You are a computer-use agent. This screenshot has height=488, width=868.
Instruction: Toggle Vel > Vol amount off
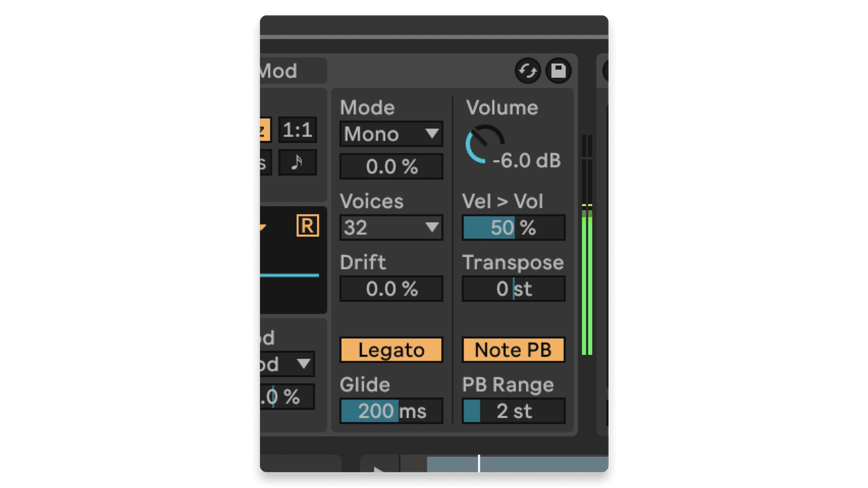pos(513,227)
